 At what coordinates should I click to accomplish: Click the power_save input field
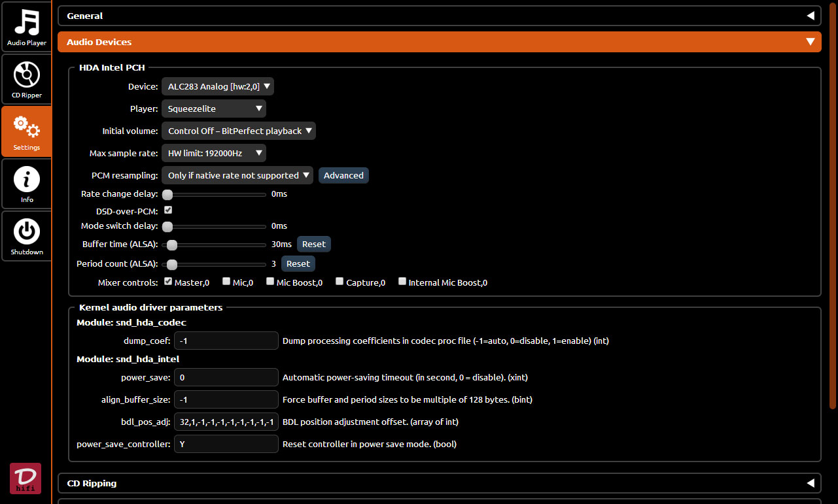(x=226, y=377)
